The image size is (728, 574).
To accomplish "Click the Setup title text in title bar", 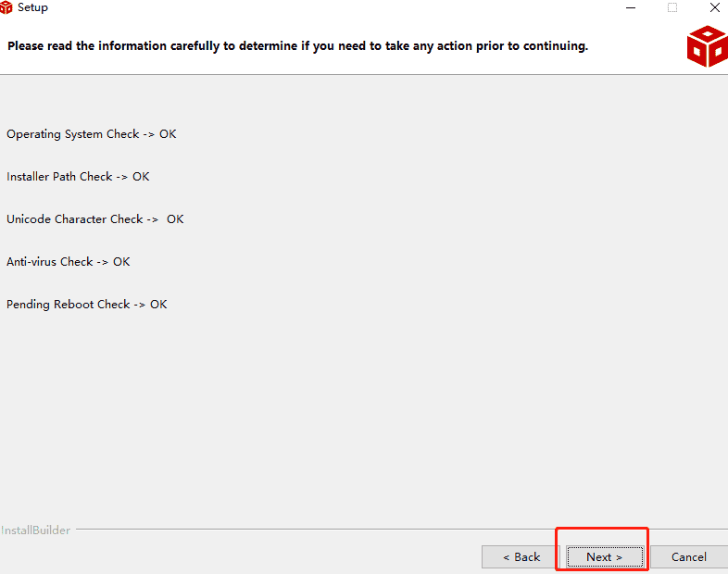I will (32, 7).
